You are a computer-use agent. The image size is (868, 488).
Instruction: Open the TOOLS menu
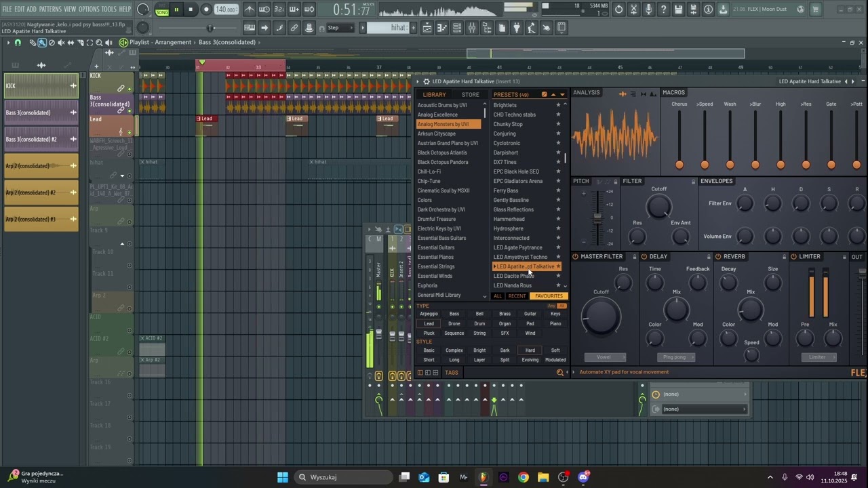[x=108, y=9]
